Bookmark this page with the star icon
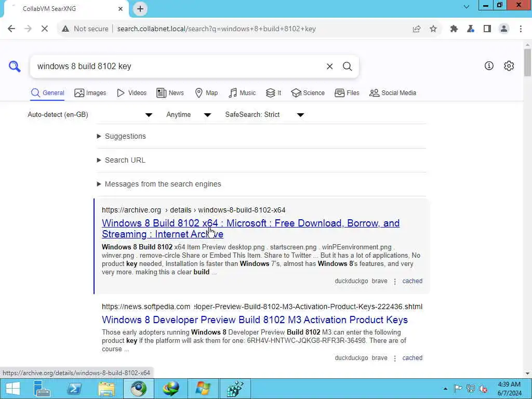Image resolution: width=532 pixels, height=399 pixels. (x=433, y=29)
